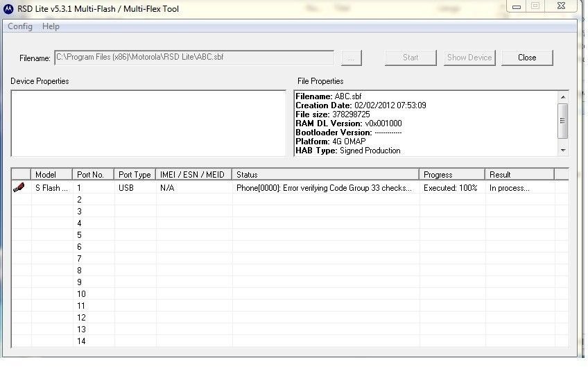Click the Motorola logo icon in title bar
This screenshot has width=588, height=367.
tap(8, 8)
